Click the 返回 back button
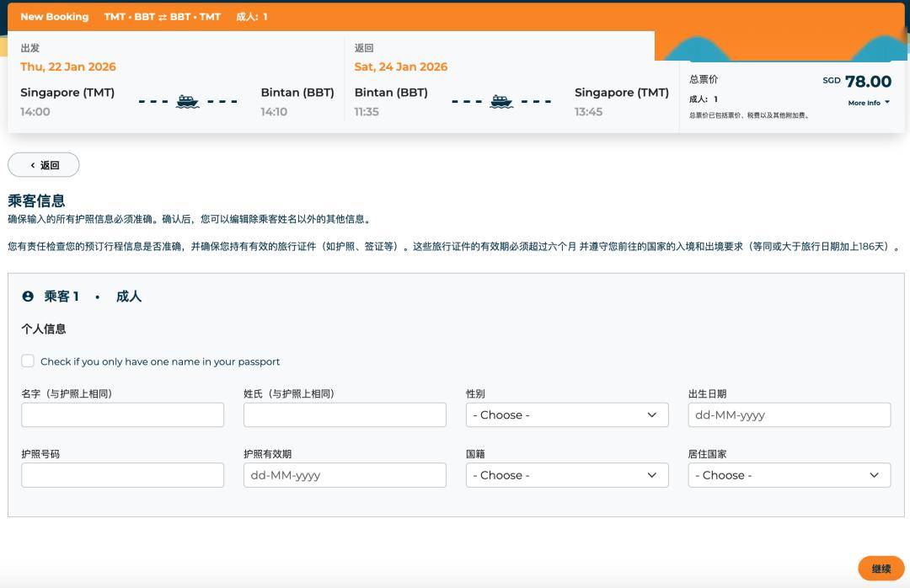The image size is (910, 588). click(44, 165)
